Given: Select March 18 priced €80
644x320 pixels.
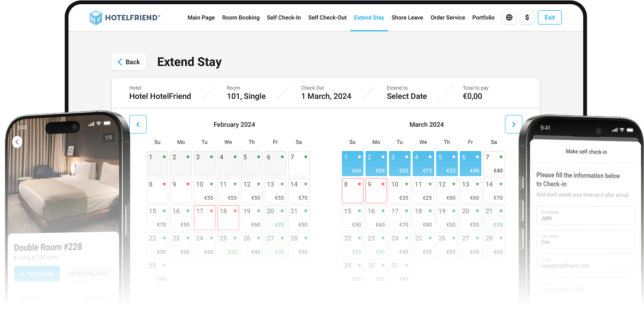Looking at the screenshot, I should click(423, 218).
